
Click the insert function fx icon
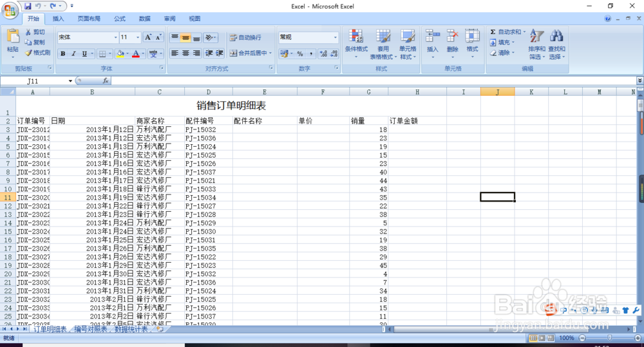(106, 81)
